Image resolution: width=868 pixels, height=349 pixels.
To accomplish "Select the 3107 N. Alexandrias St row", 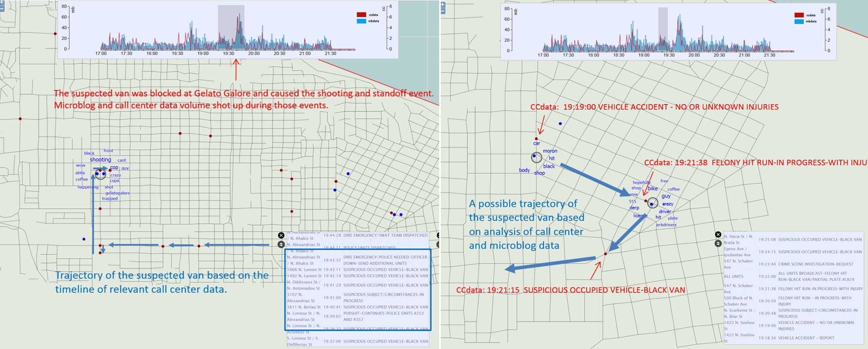I will (357, 298).
